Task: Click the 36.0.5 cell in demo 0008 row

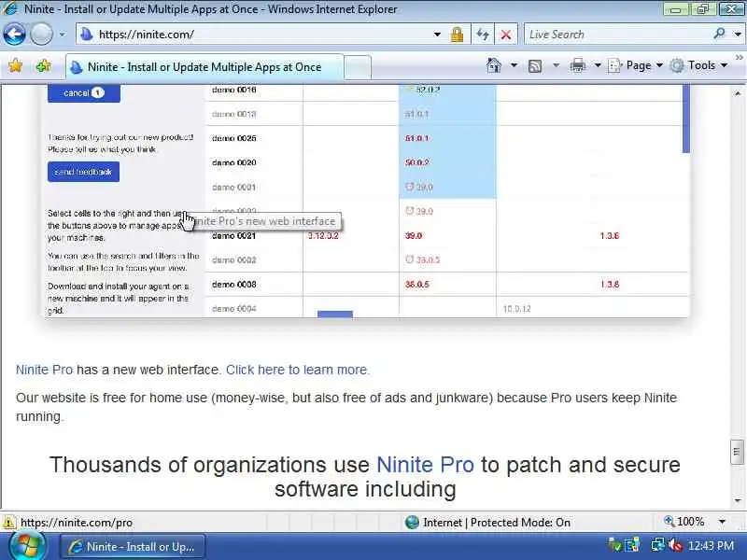Action: pyautogui.click(x=416, y=285)
